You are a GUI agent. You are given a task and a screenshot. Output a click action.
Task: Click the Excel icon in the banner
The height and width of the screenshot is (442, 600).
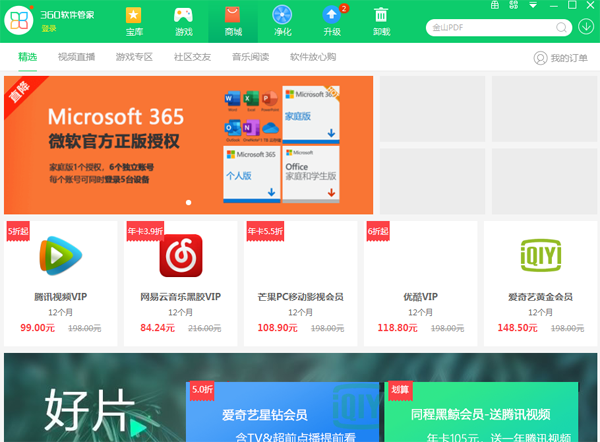coord(251,99)
